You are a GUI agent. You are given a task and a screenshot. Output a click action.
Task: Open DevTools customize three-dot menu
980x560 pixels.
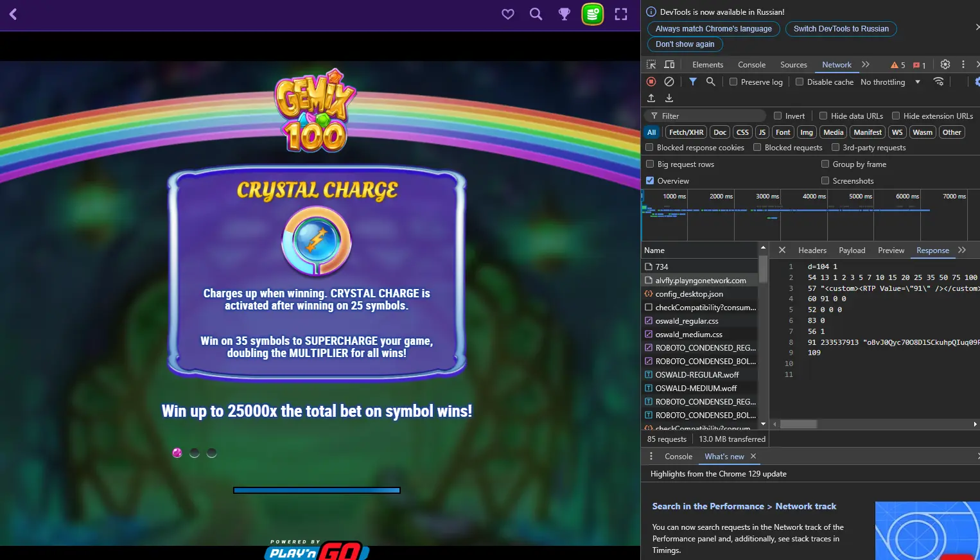point(963,64)
